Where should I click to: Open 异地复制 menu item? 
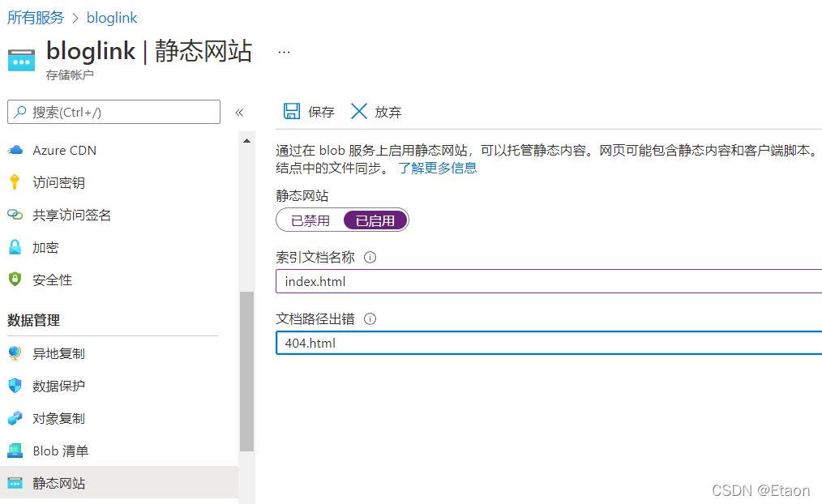[x=119, y=353]
